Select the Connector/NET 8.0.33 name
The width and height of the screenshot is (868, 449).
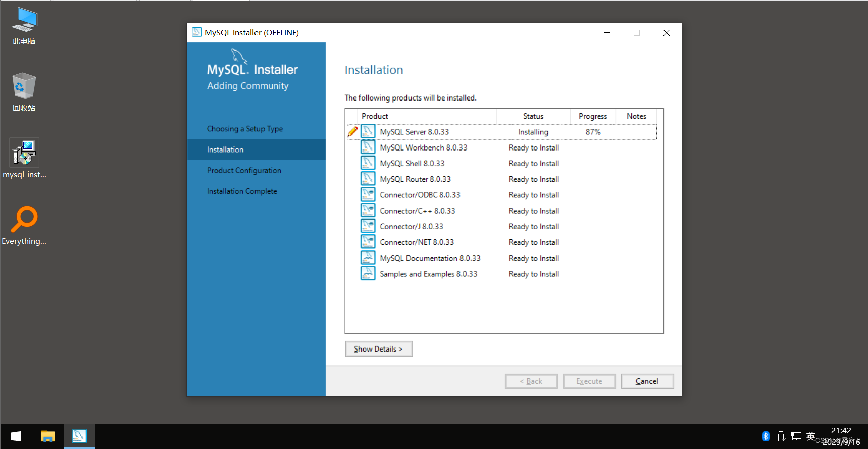[417, 242]
